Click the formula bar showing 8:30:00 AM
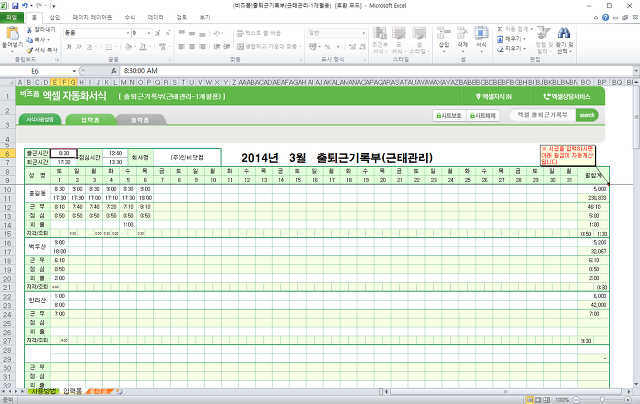Screen dimensions: 640x404 coord(376,71)
